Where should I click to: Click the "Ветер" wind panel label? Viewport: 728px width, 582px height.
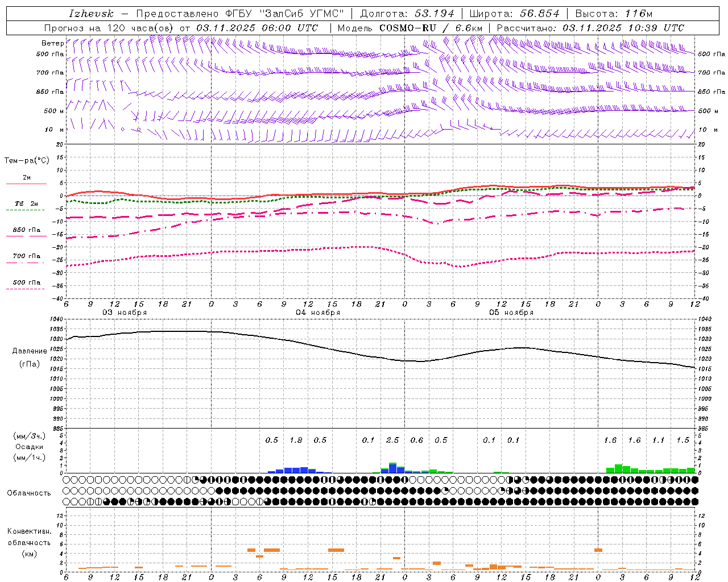(52, 43)
